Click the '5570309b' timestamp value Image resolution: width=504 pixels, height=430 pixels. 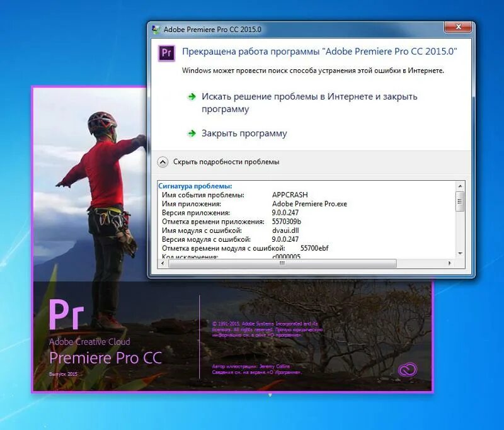click(286, 222)
